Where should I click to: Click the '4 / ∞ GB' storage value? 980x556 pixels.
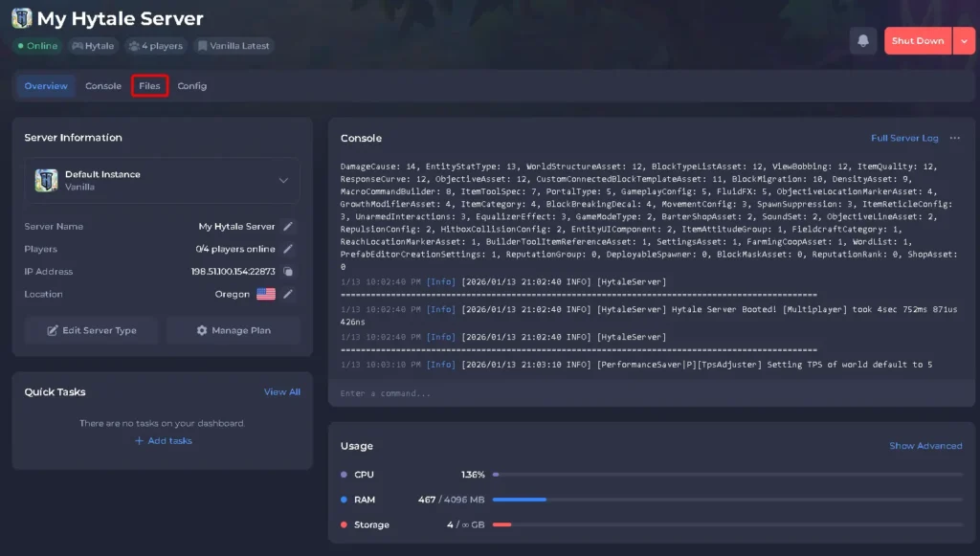(x=466, y=524)
